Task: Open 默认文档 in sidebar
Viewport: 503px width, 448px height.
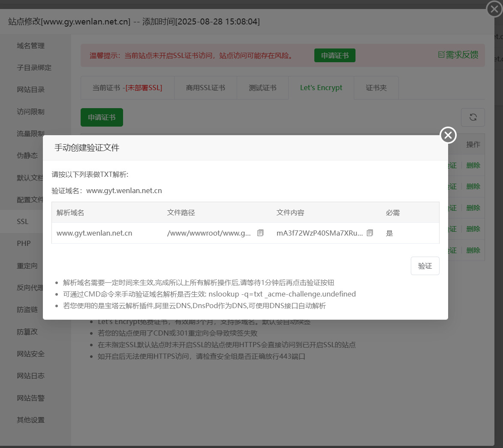Action: tap(30, 178)
